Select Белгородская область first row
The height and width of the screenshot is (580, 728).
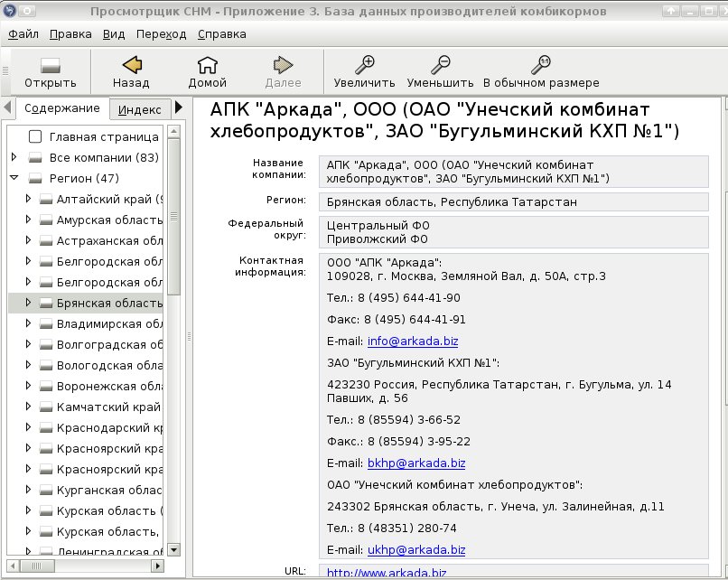click(109, 261)
